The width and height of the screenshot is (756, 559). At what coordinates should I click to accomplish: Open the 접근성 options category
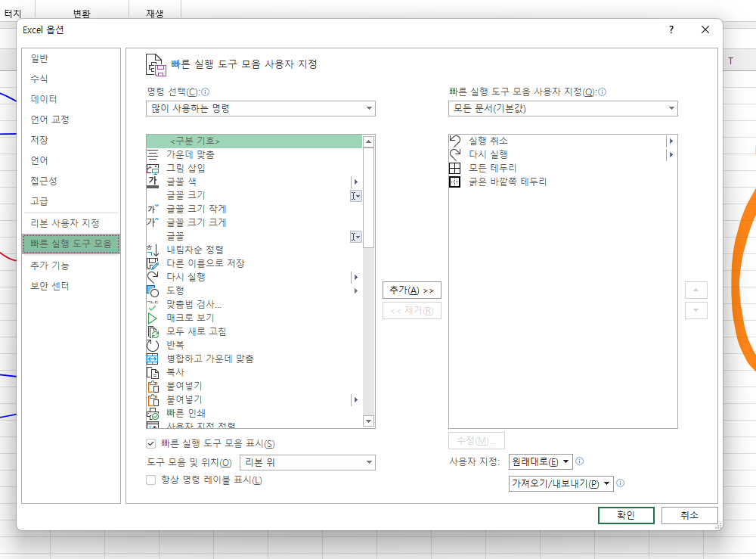tap(44, 181)
